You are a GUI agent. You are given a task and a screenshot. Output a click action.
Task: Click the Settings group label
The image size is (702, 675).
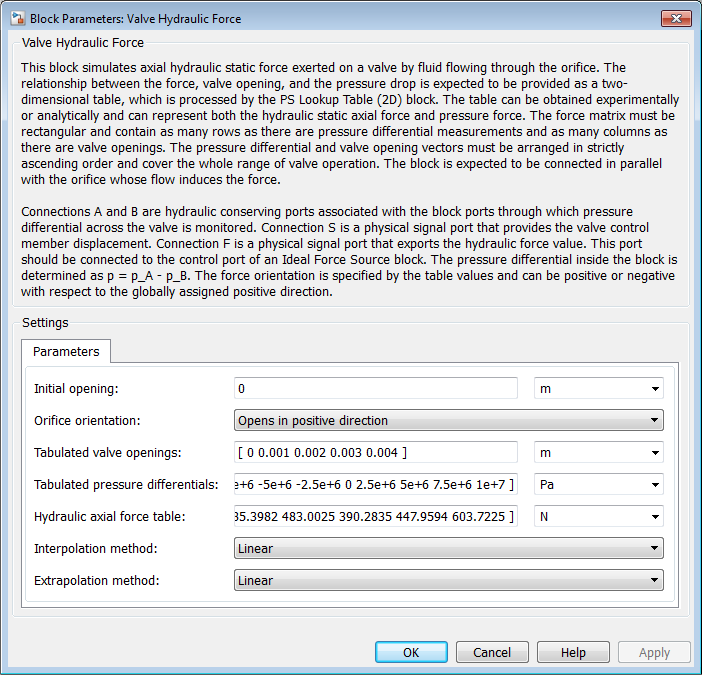pyautogui.click(x=45, y=323)
